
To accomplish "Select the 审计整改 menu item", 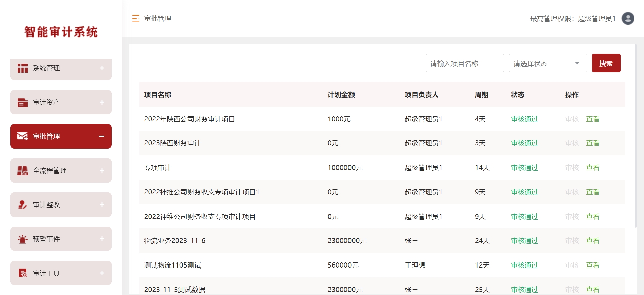I will click(46, 205).
